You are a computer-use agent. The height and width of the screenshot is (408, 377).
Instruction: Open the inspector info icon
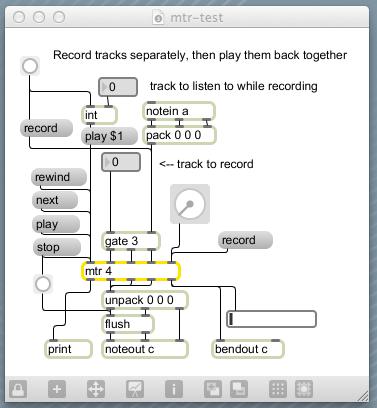(174, 389)
